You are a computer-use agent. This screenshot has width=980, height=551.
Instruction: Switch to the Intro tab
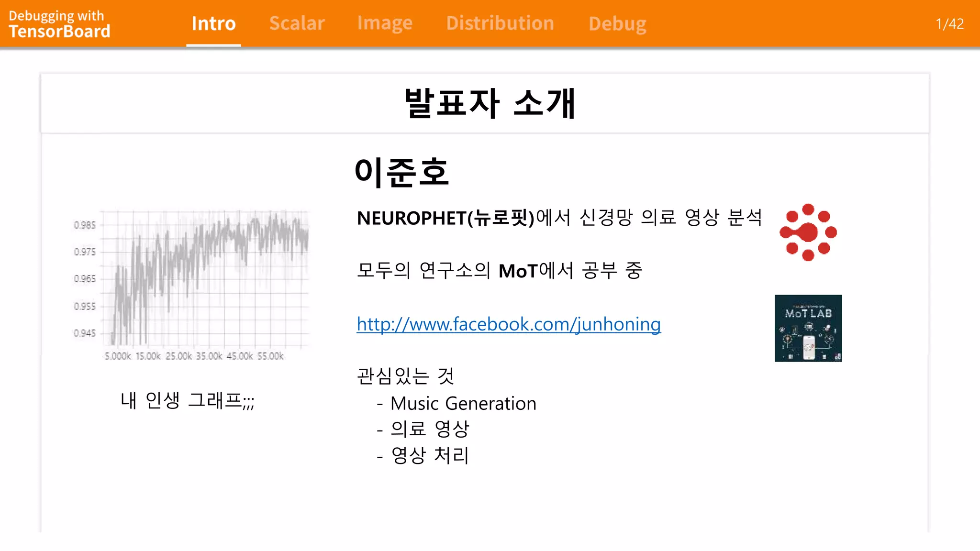[213, 23]
